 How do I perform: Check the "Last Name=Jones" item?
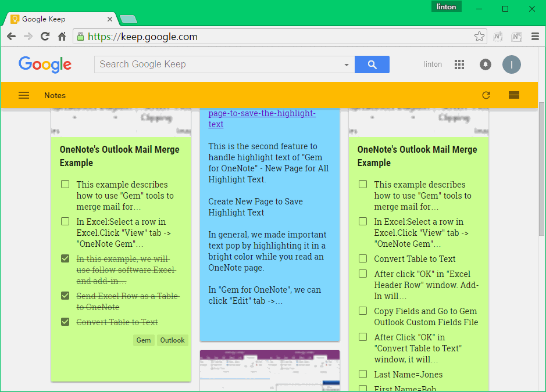pyautogui.click(x=363, y=374)
